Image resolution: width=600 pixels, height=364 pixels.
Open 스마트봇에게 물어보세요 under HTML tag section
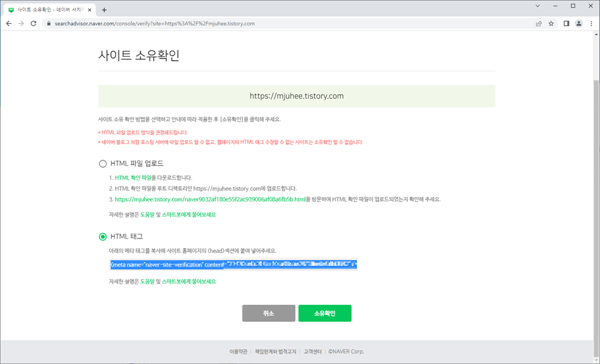189,281
